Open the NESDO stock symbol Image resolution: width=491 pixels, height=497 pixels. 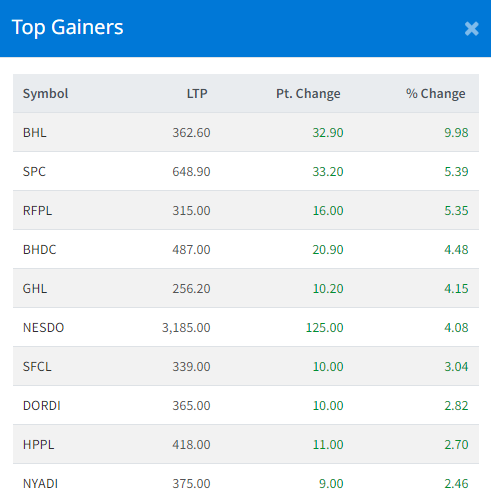pos(43,328)
